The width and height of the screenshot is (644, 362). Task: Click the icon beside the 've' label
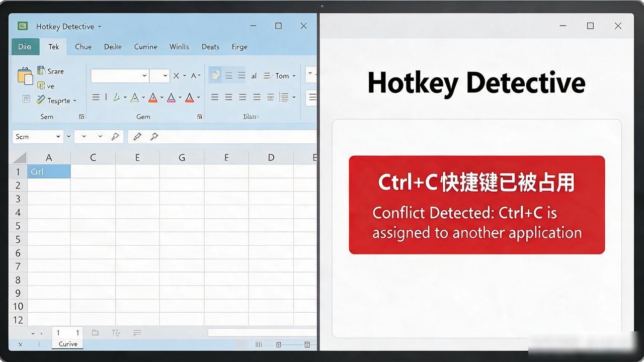coord(41,85)
